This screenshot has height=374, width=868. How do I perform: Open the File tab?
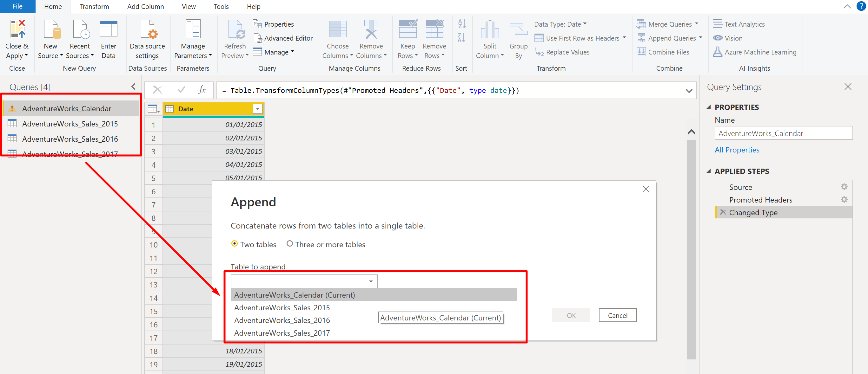pyautogui.click(x=17, y=6)
